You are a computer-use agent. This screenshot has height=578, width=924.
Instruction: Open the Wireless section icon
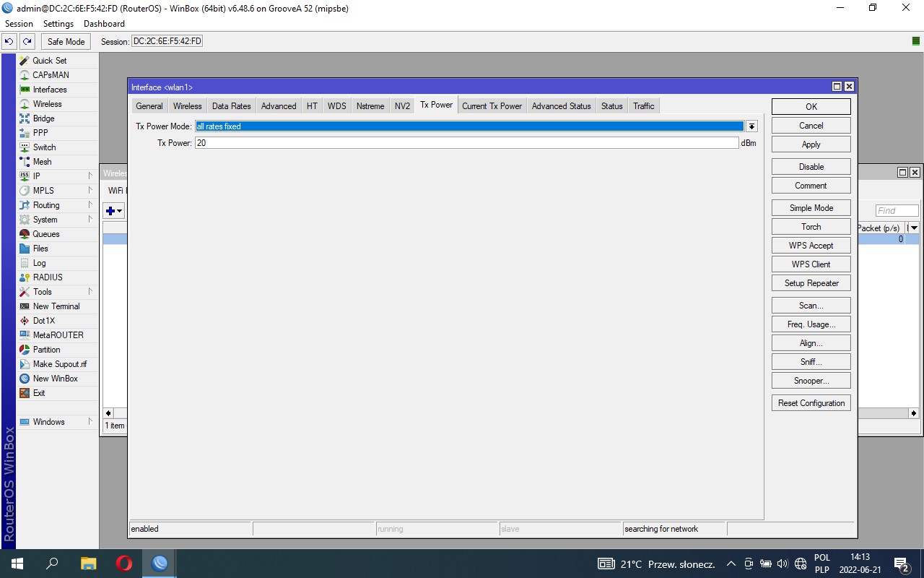(x=25, y=104)
